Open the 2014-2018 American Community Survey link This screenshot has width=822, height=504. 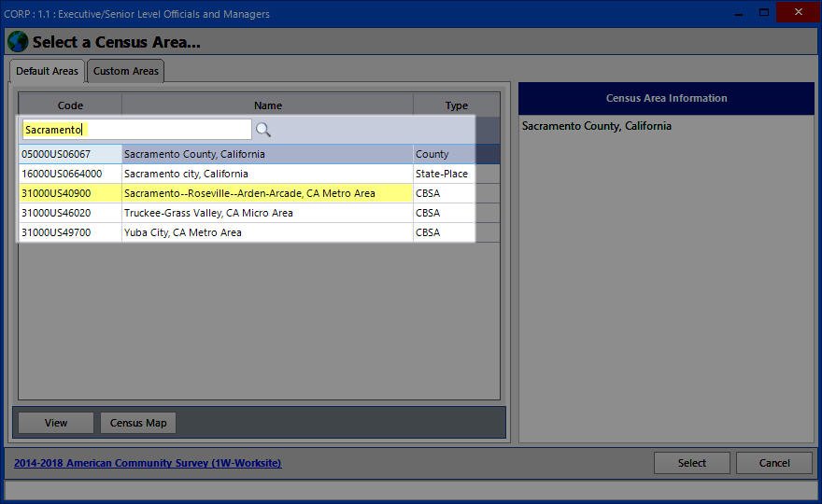148,463
